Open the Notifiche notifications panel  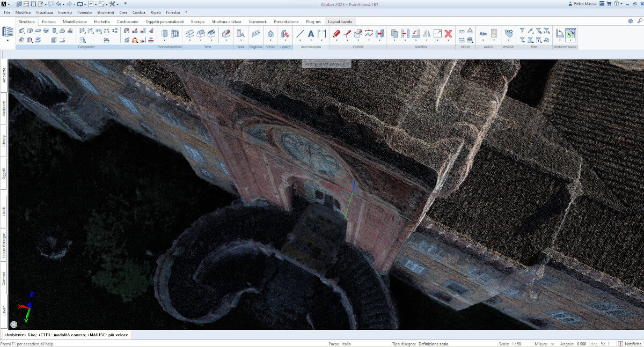coord(628,344)
